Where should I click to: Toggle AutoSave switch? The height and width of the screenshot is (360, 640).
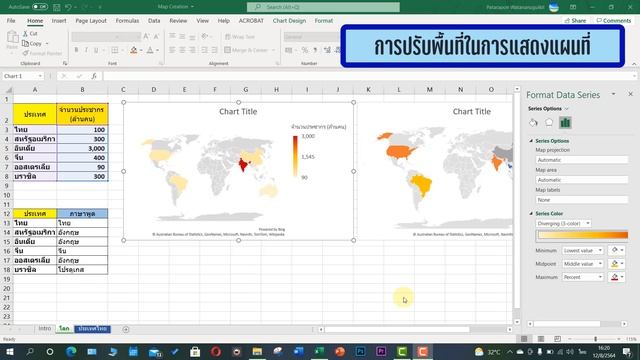pyautogui.click(x=40, y=7)
